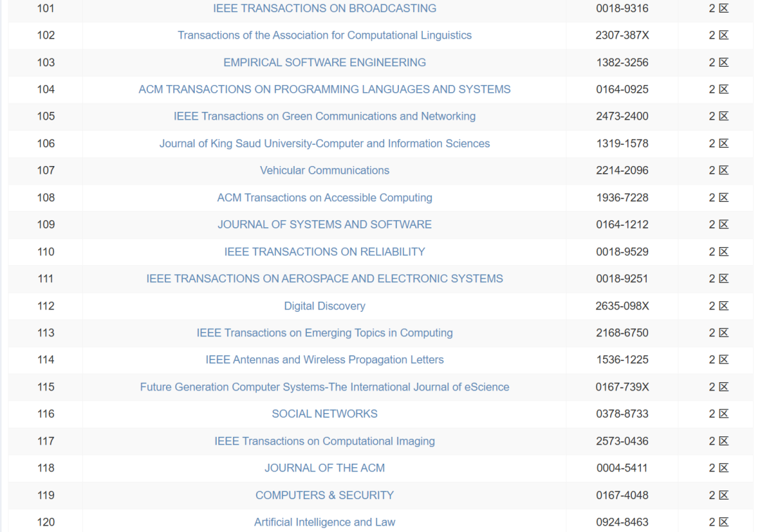Select ISSN 0018-9316 cell
Screen dimensions: 760x532
coord(622,8)
